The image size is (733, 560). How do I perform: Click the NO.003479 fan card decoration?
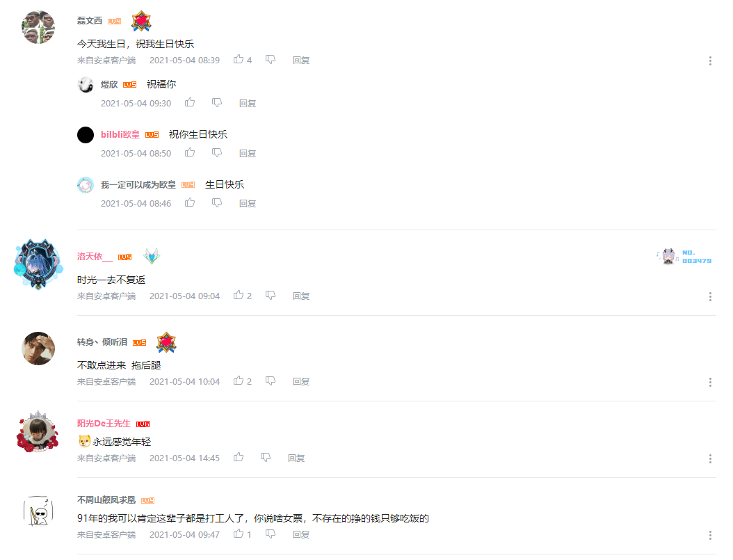click(x=684, y=256)
